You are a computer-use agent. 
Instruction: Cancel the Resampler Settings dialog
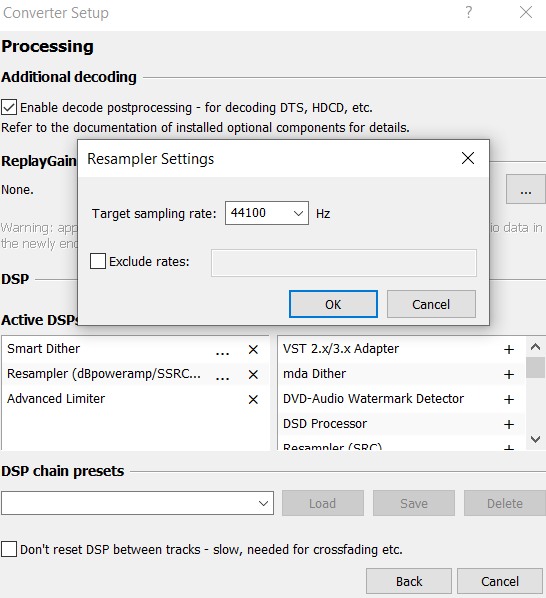(431, 304)
